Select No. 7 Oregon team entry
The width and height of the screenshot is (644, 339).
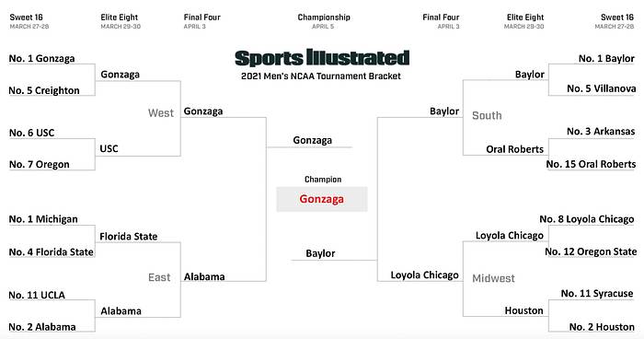coord(39,165)
